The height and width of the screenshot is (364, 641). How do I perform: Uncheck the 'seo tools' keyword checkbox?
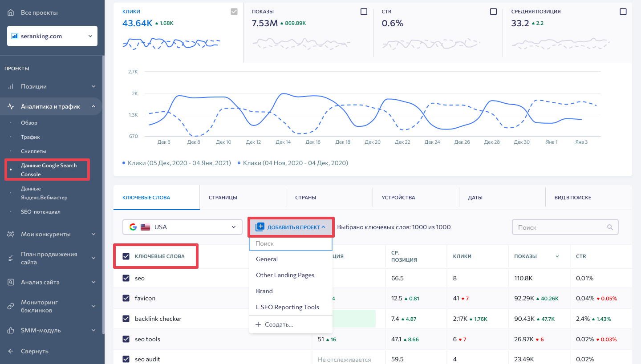(126, 339)
